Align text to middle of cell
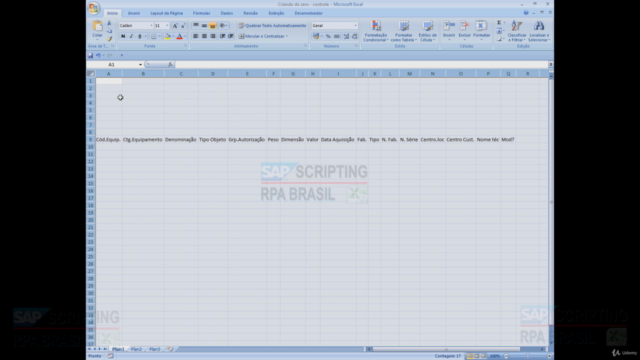This screenshot has height=360, width=640. [204, 26]
